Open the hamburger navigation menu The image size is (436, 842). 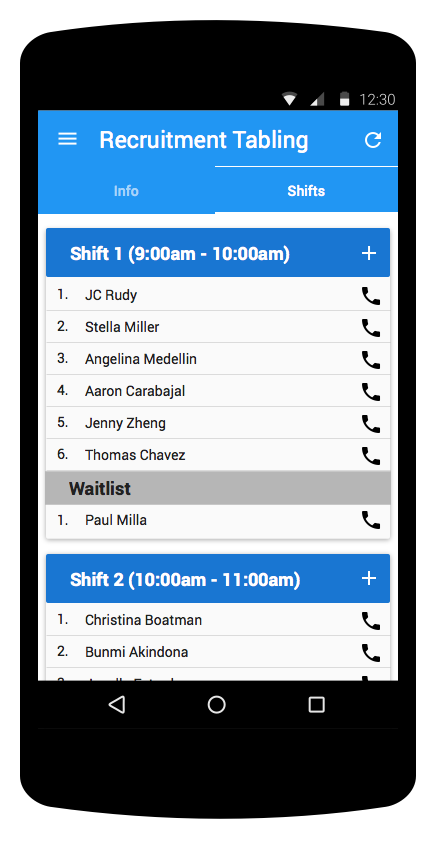67,140
